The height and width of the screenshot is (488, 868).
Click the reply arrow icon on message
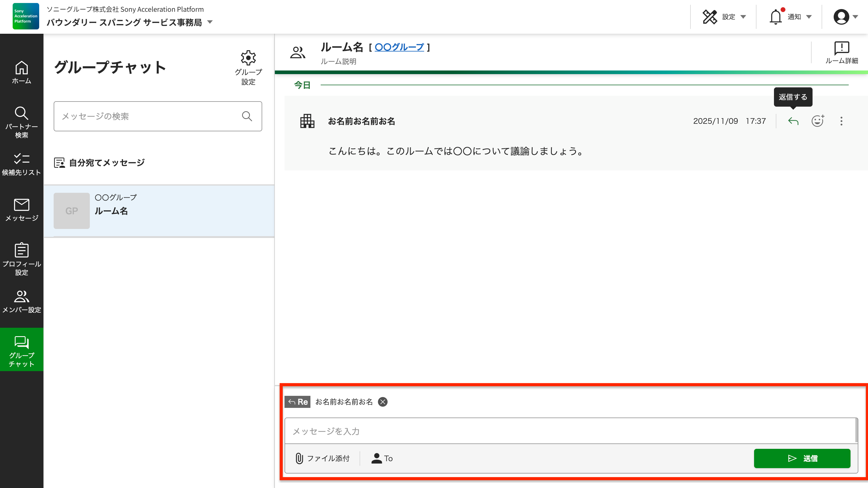tap(793, 121)
